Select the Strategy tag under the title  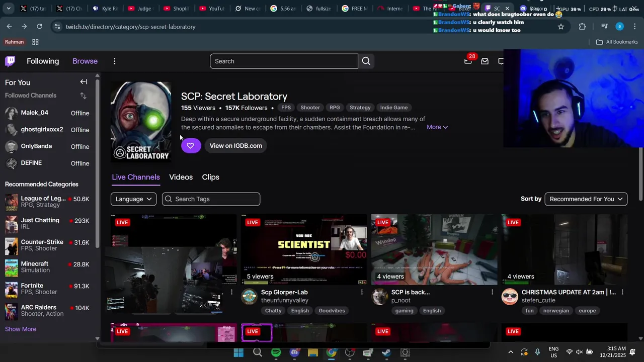(360, 108)
